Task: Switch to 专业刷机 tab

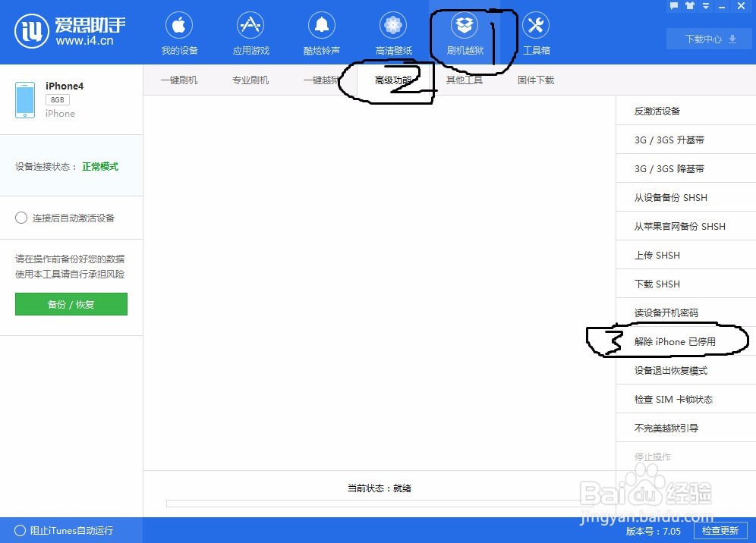Action: [x=250, y=80]
